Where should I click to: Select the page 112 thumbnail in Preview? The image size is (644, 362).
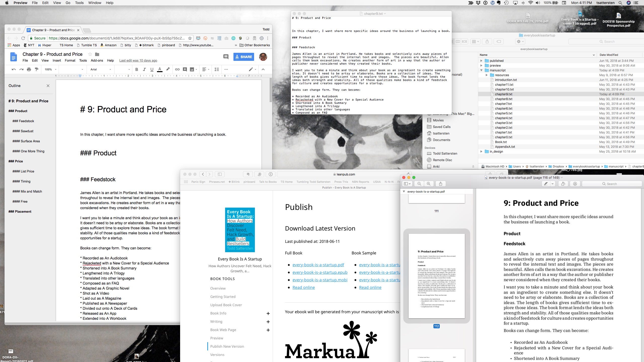(436, 276)
